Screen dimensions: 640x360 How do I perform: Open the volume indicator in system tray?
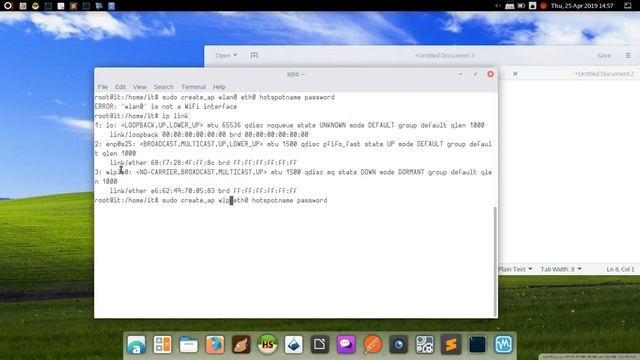coord(498,6)
